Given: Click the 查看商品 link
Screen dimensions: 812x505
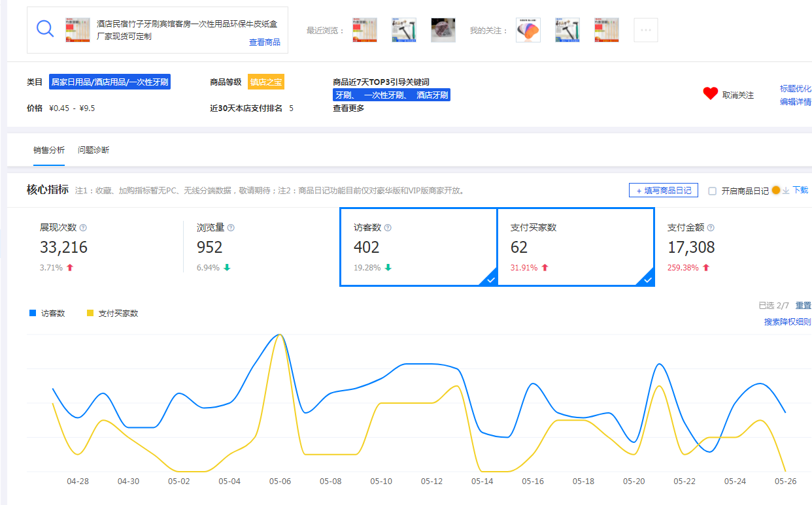Looking at the screenshot, I should pyautogui.click(x=264, y=42).
